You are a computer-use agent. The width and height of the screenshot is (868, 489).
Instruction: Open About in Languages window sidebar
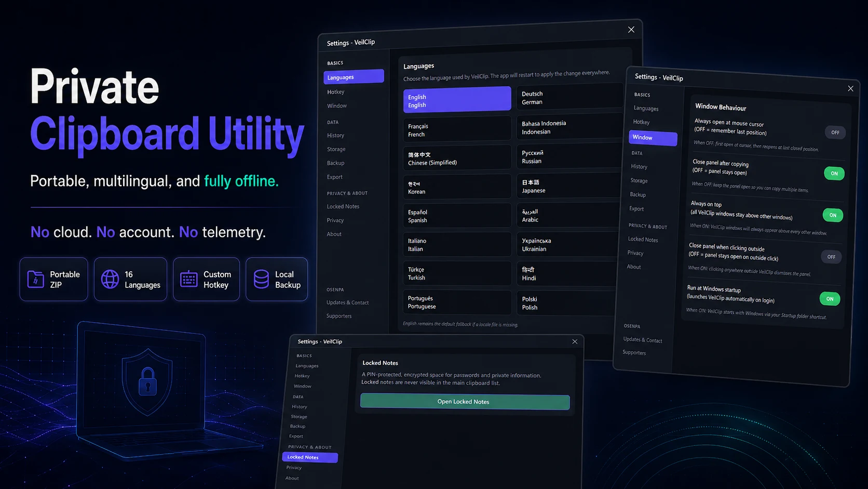point(334,234)
